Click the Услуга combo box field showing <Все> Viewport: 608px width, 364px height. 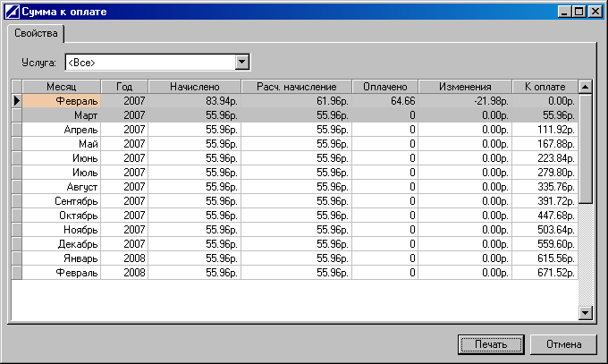click(148, 62)
